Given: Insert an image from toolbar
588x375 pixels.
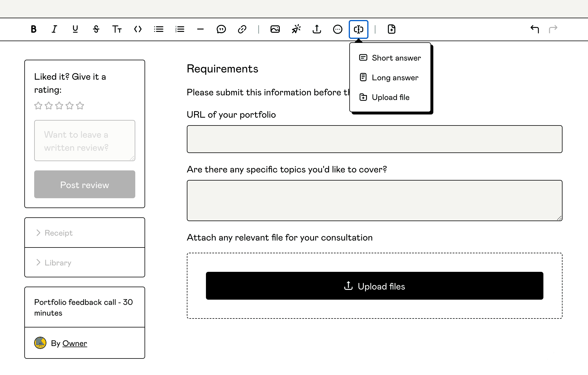Looking at the screenshot, I should (275, 29).
